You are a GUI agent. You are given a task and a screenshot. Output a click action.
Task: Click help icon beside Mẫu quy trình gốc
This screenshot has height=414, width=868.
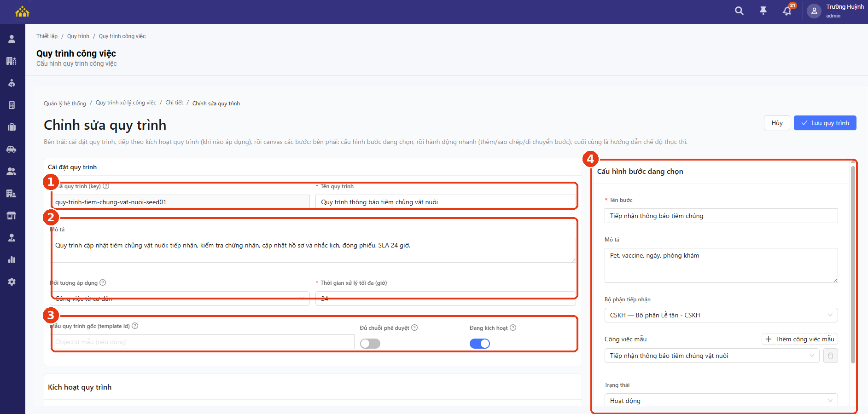pos(135,326)
